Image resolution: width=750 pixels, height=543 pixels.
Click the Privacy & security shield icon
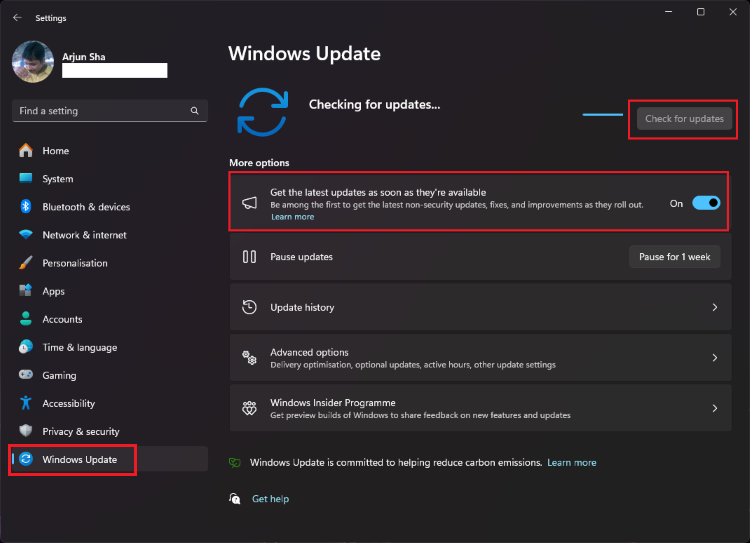click(x=26, y=431)
